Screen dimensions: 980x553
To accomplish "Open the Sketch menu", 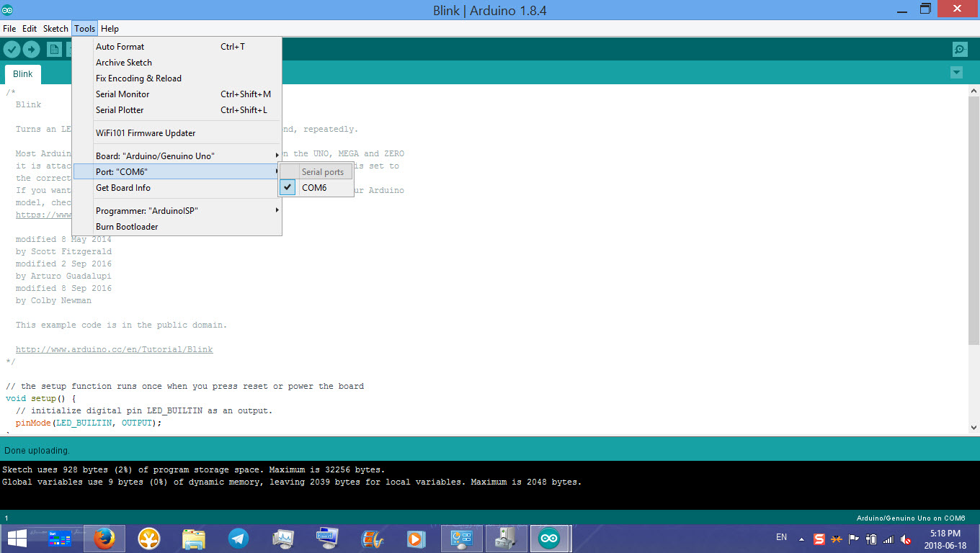I will (55, 29).
